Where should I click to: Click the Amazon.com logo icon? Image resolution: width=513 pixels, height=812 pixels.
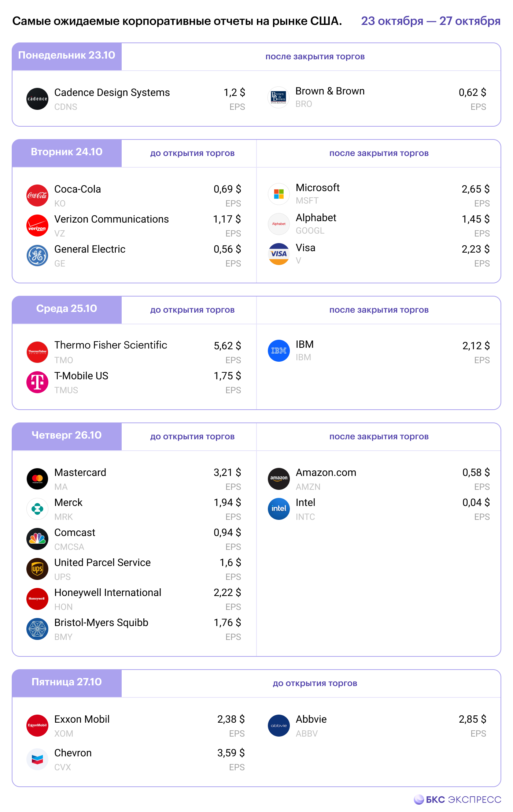(x=279, y=479)
